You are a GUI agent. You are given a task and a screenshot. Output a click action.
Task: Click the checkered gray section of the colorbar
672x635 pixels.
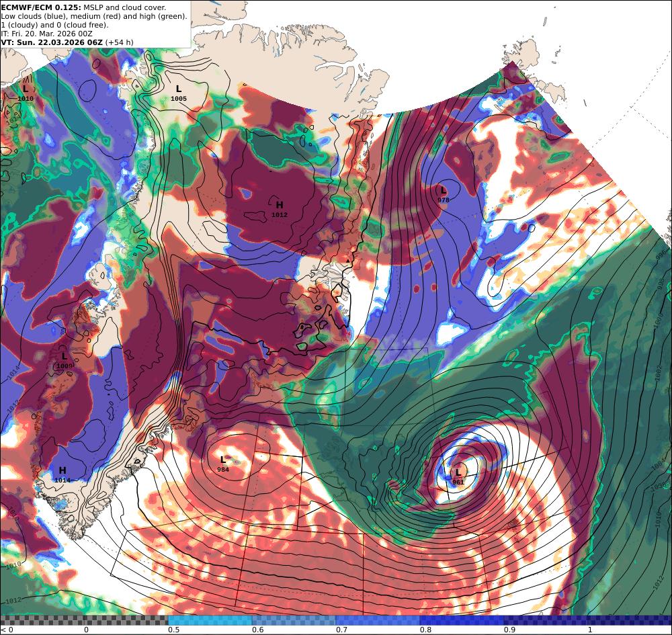85,620
